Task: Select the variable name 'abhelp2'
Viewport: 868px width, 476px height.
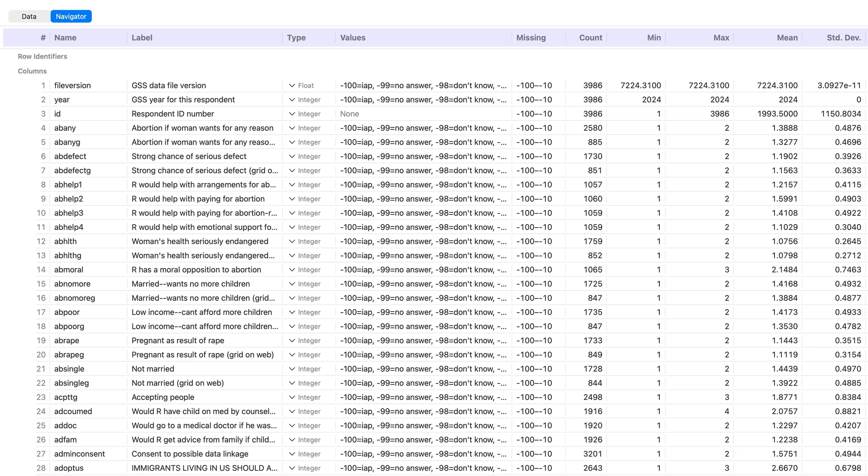Action: pyautogui.click(x=68, y=199)
